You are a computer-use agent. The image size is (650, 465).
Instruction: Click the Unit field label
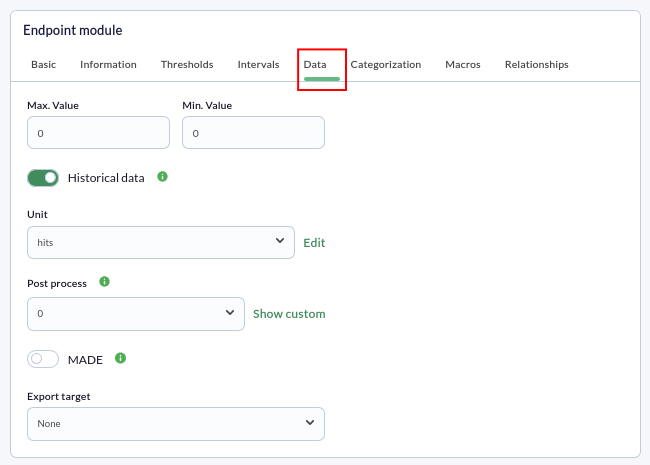[37, 214]
